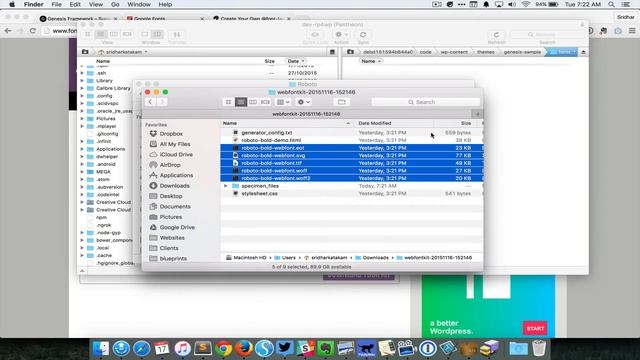Screen dimensions: 640x360
Task: Open Documents in Finder sidebar
Action: click(x=175, y=207)
